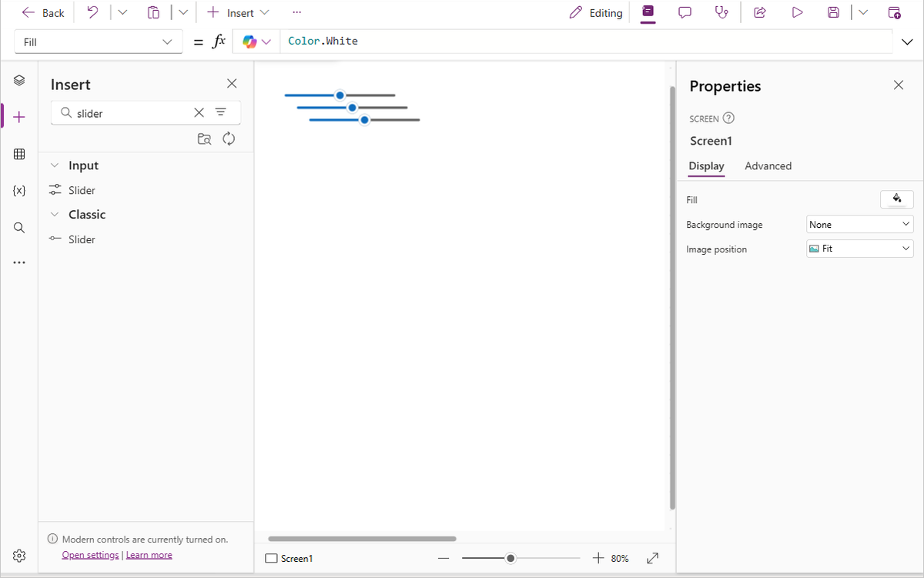Open the Copilot panel icon
Viewport: 924px width, 578px height.
point(648,12)
